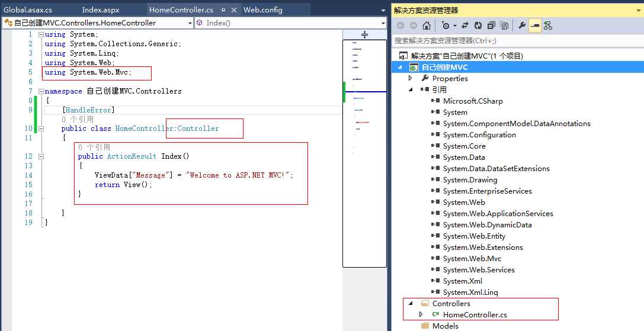Select the System.Web reference
The width and height of the screenshot is (644, 331).
coord(464,203)
